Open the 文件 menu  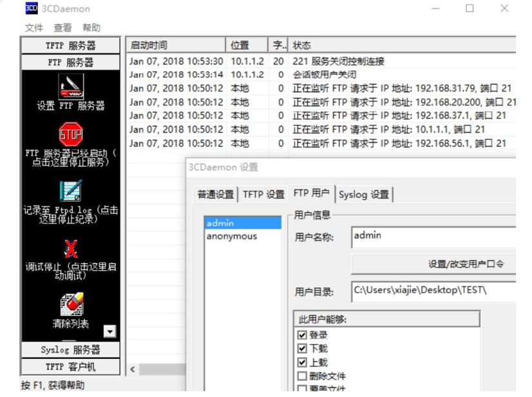[x=34, y=28]
